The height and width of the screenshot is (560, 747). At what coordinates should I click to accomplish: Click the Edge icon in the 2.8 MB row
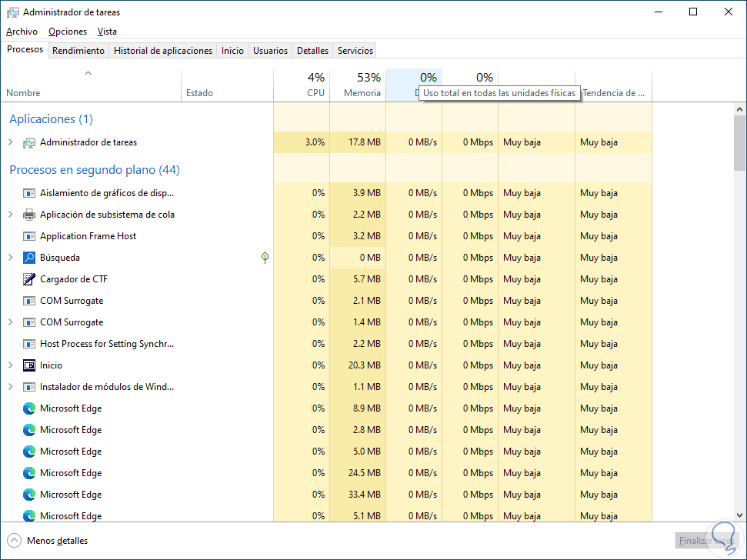29,430
